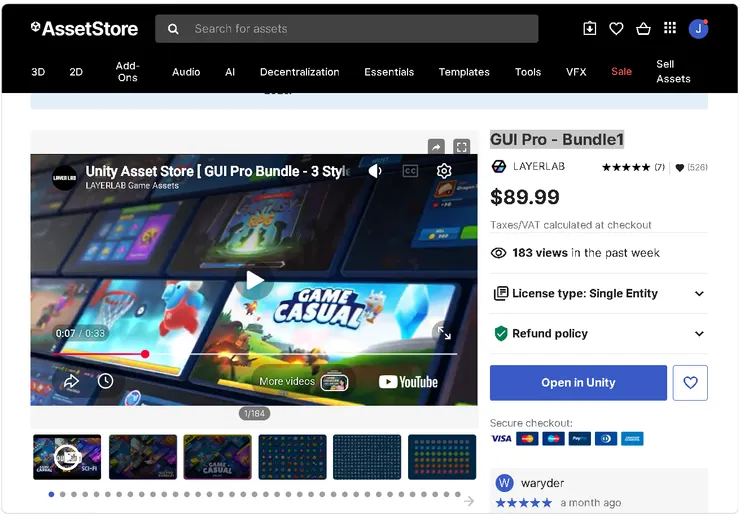Viewport: 740px width, 514px height.
Task: Select the fifth dark icon grid thumbnail
Action: tap(367, 457)
